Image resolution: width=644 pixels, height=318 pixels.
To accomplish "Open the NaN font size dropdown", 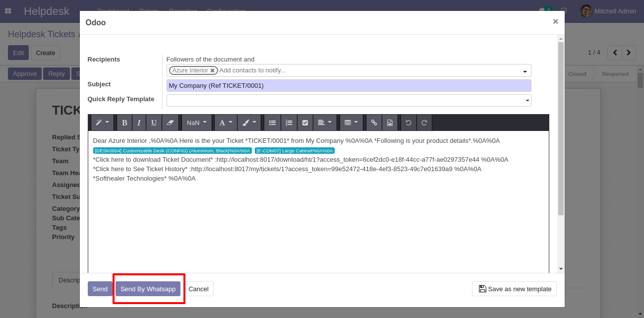I will pos(197,123).
